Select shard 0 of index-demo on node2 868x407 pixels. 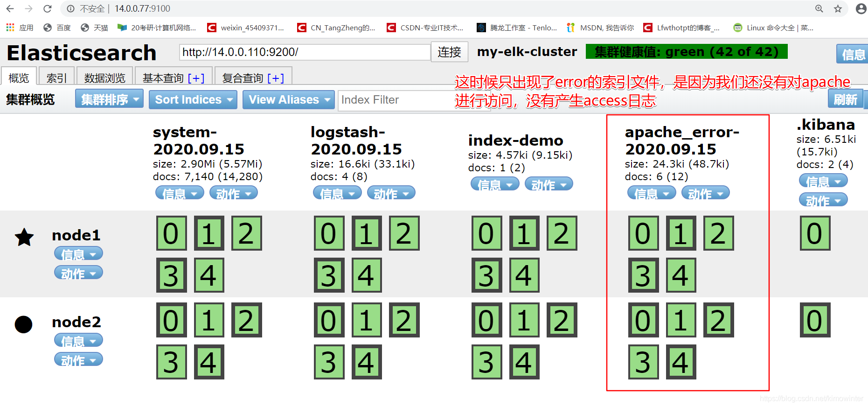coord(486,320)
